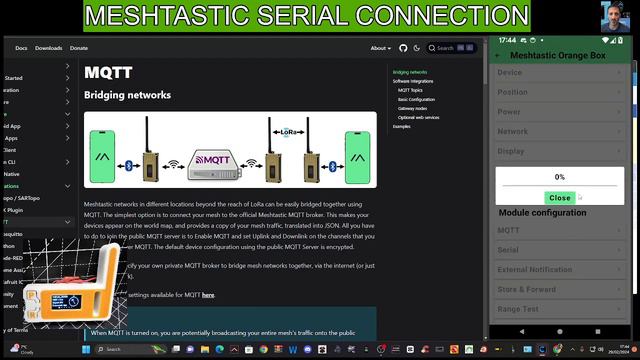Go back with phone app back arrow
Image resolution: width=640 pixels, height=360 pixels.
click(x=498, y=56)
